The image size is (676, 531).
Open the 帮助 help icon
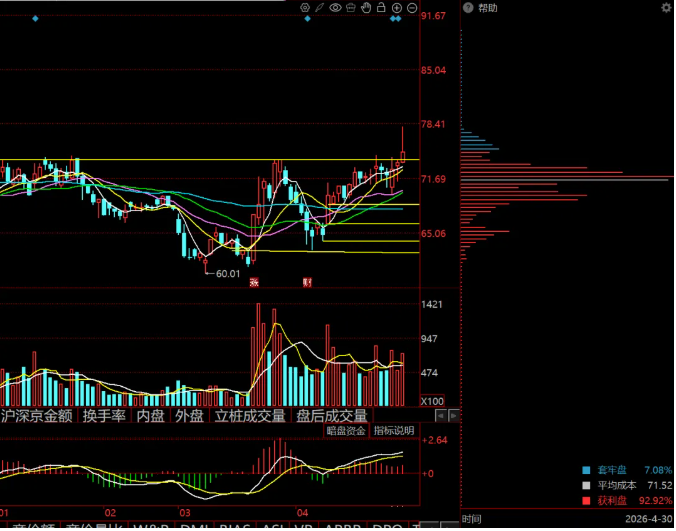click(468, 8)
